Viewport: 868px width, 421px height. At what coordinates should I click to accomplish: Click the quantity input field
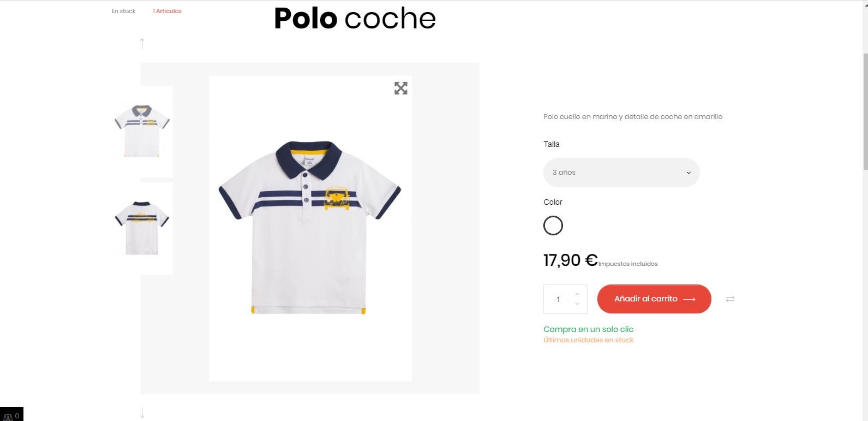pos(558,299)
